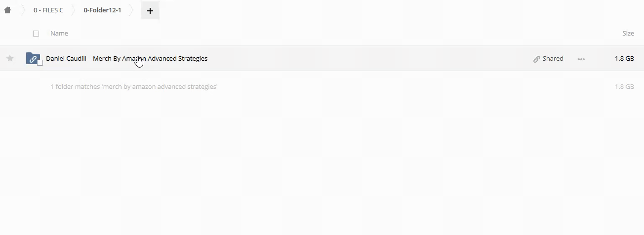
Task: Navigate to the 0 - FILES C breadcrumb
Action: [48, 10]
